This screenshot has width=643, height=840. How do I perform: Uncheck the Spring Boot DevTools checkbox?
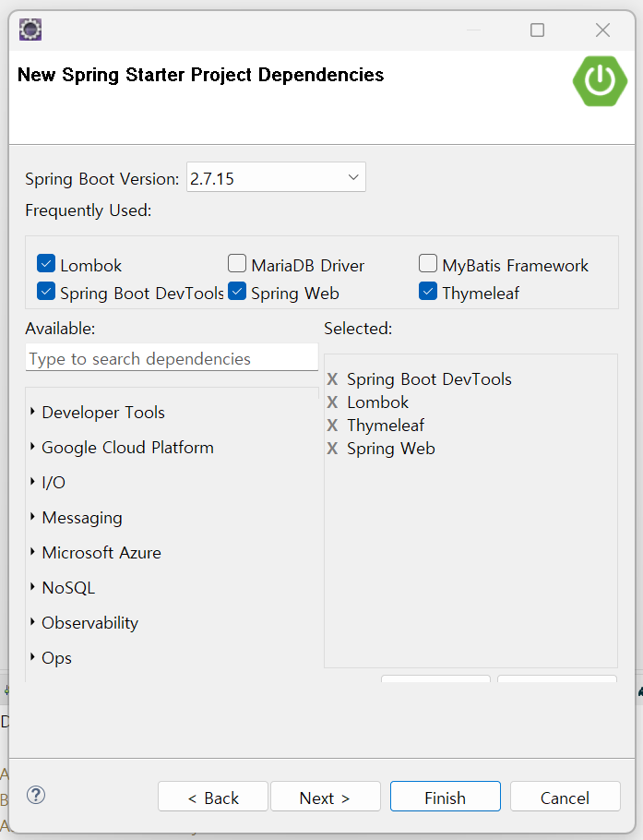point(46,292)
